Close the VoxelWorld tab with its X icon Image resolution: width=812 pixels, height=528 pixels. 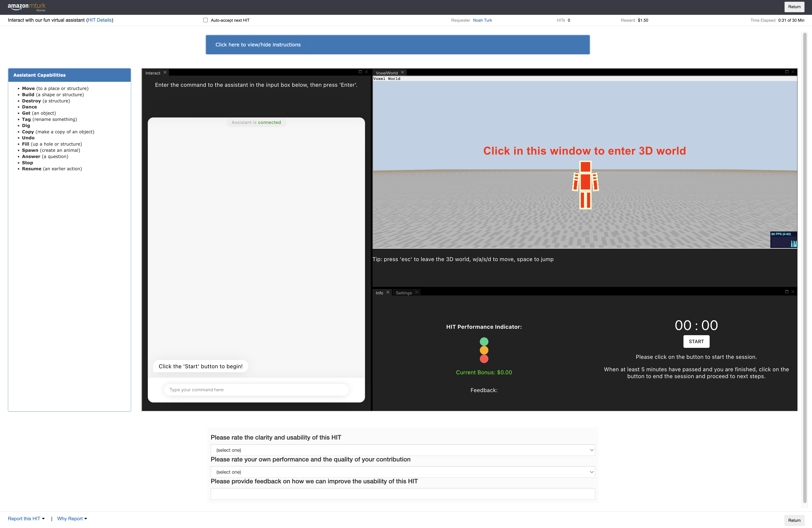click(403, 72)
